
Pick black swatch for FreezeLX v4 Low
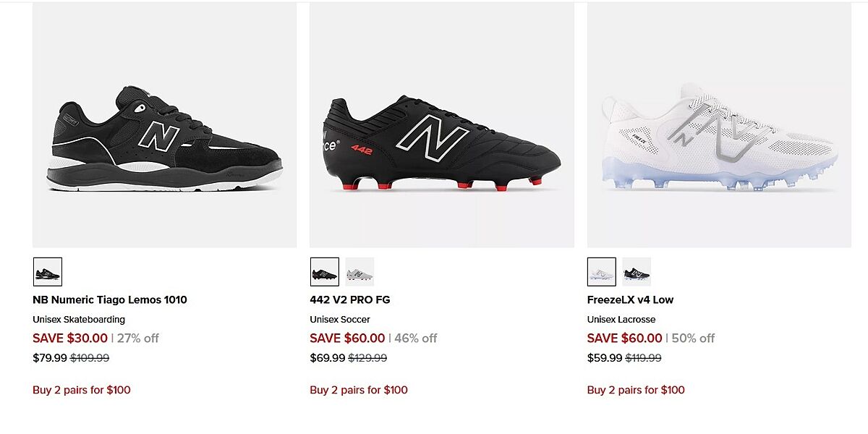pyautogui.click(x=637, y=272)
